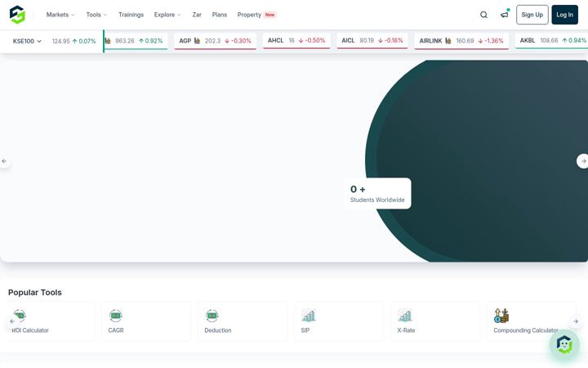Click the New badge next to Property
Viewport: 588px width, 368px height.
tap(270, 15)
